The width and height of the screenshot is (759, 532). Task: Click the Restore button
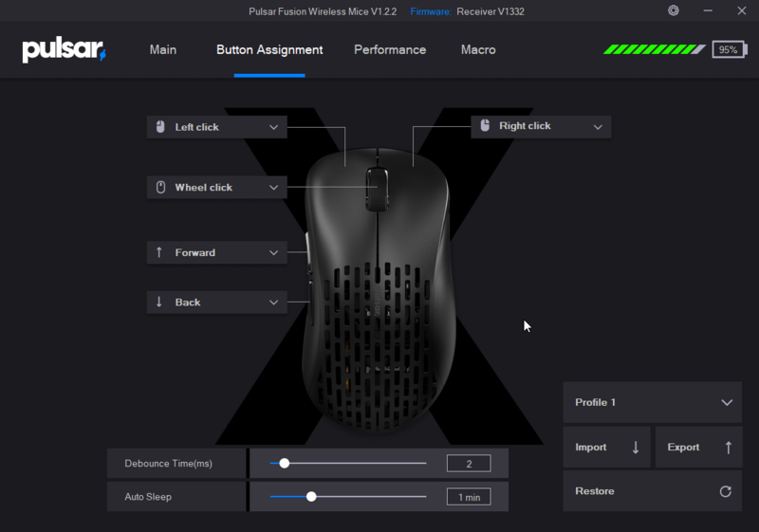[x=652, y=491]
